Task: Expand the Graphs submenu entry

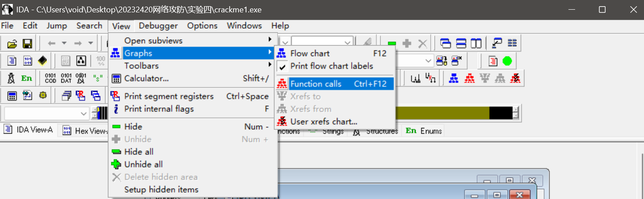Action: (193, 53)
